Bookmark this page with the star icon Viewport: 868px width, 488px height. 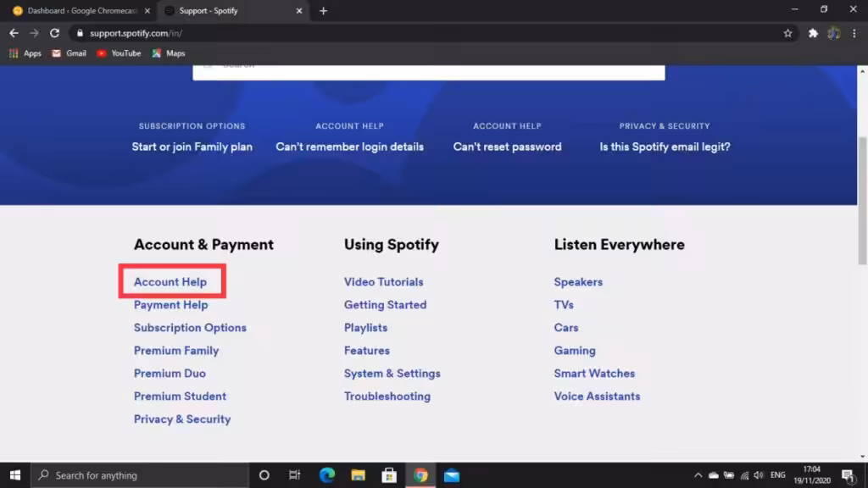[x=787, y=33]
